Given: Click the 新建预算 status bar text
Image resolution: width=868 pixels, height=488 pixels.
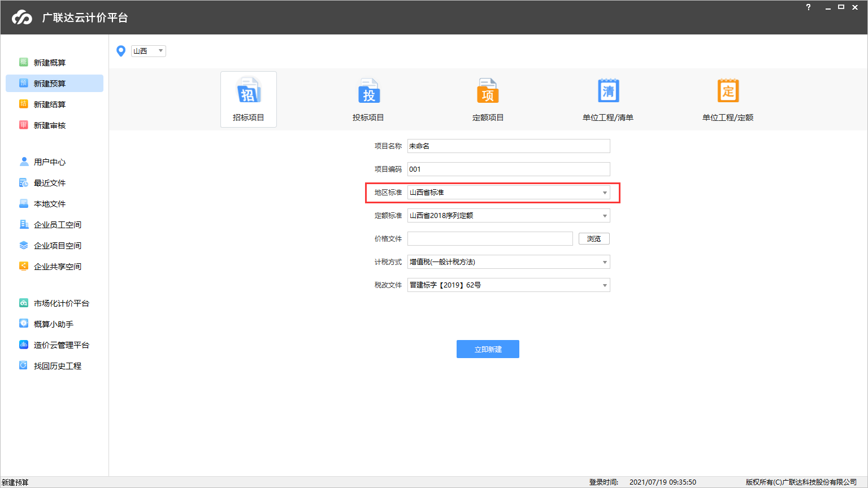Looking at the screenshot, I should point(15,482).
